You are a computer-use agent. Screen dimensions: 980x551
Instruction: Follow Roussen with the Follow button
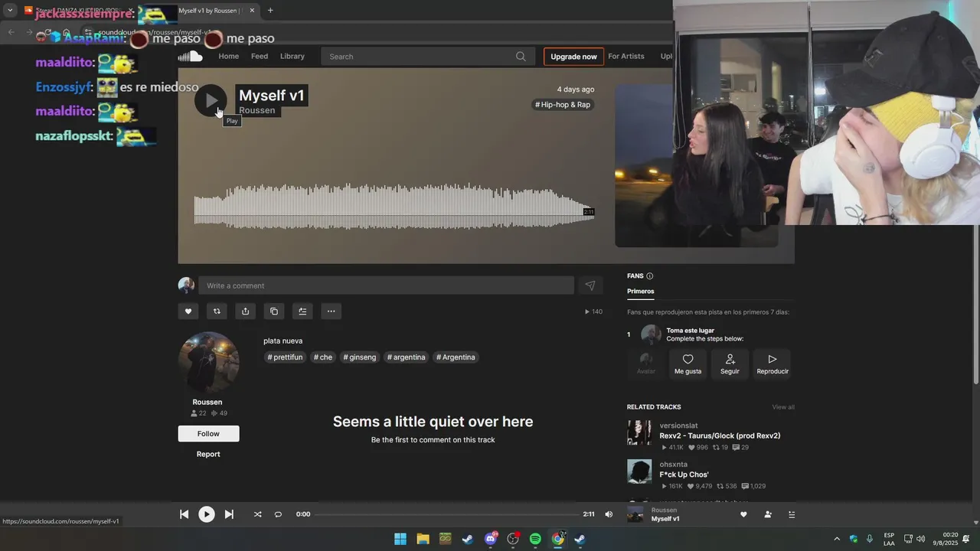tap(208, 433)
